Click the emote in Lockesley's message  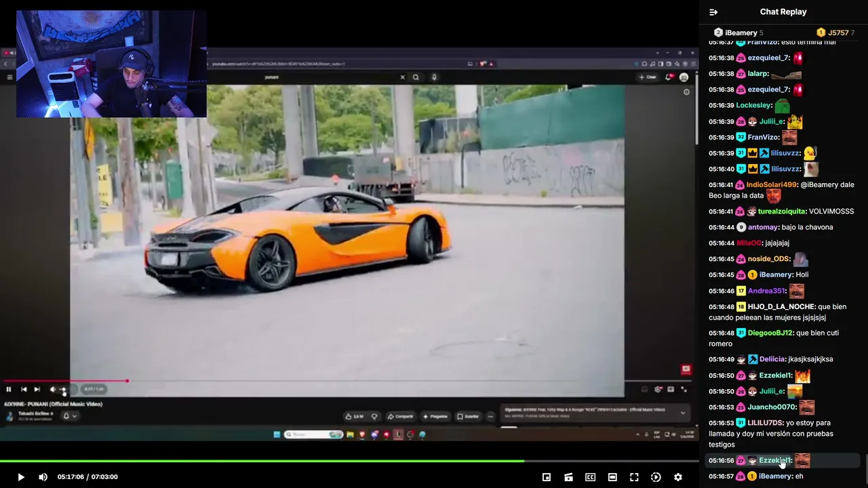tap(783, 106)
